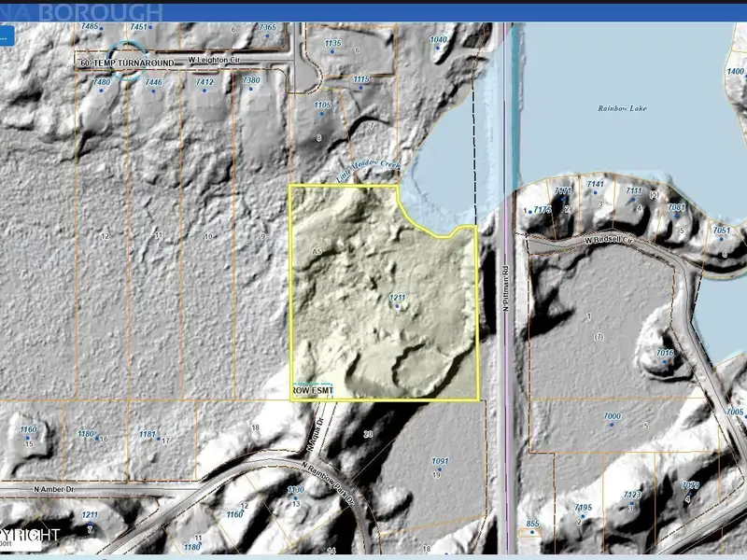This screenshot has height=560, width=747.
Task: Click the Rainbow Lake label
Action: tap(622, 109)
